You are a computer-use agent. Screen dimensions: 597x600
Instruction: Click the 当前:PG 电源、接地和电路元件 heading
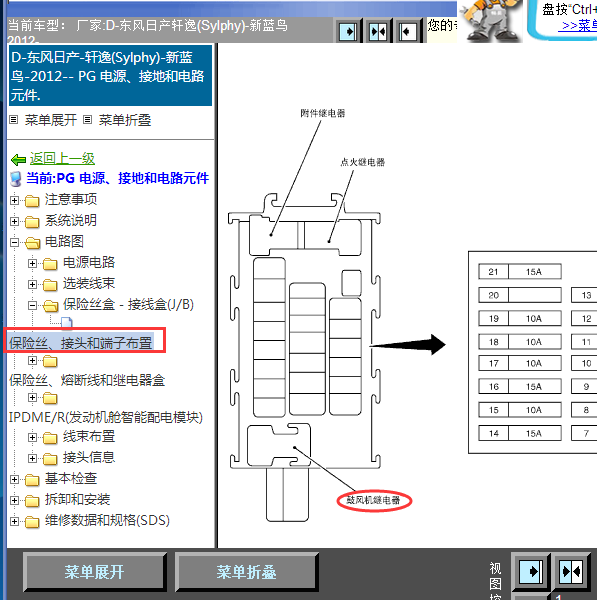pyautogui.click(x=117, y=178)
